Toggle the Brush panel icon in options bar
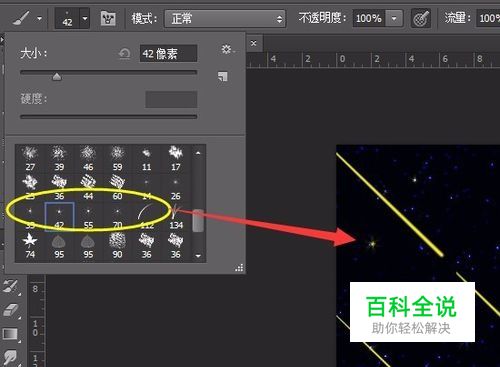This screenshot has height=367, width=500. click(108, 18)
